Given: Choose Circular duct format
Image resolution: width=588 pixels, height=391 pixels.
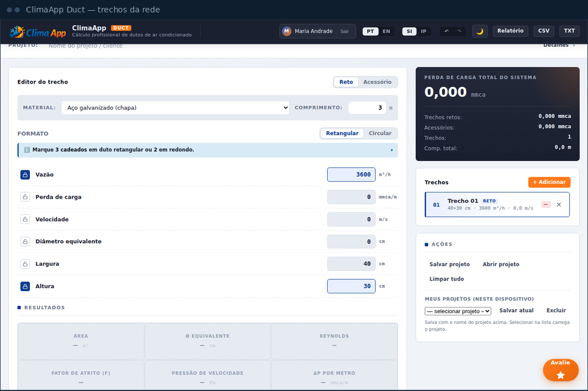Looking at the screenshot, I should pos(380,134).
